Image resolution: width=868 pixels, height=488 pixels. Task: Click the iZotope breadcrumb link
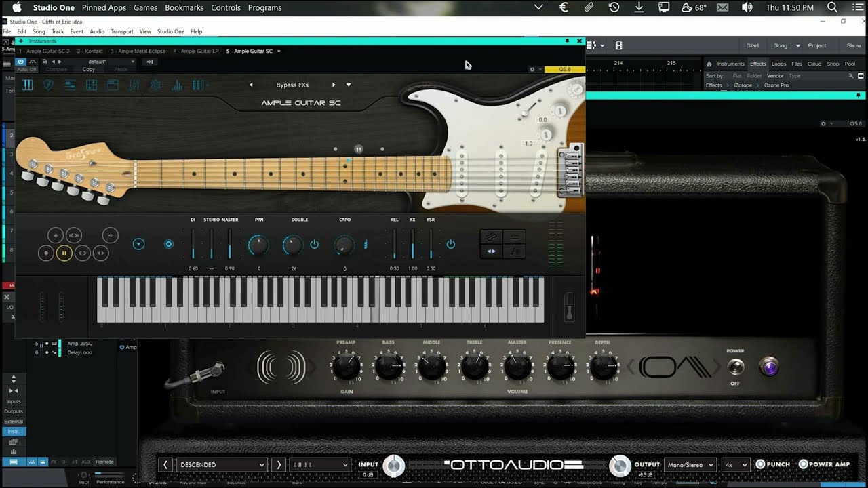click(x=742, y=85)
